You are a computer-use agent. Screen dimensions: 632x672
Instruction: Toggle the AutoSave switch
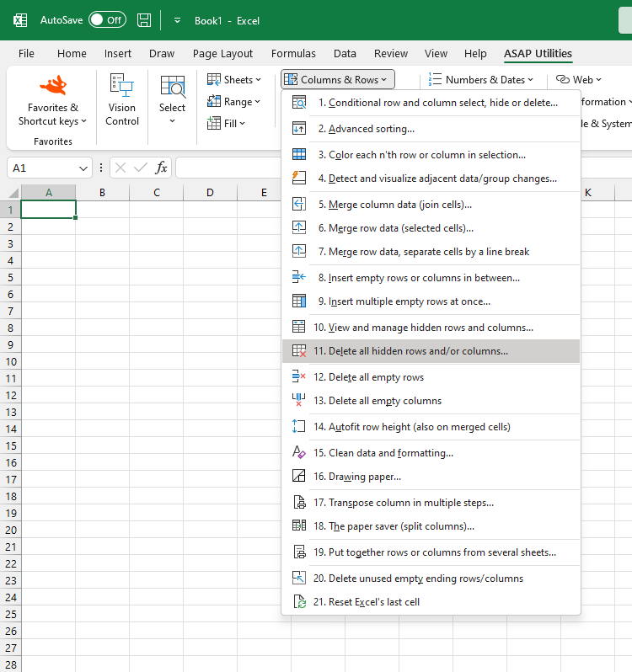(x=107, y=20)
